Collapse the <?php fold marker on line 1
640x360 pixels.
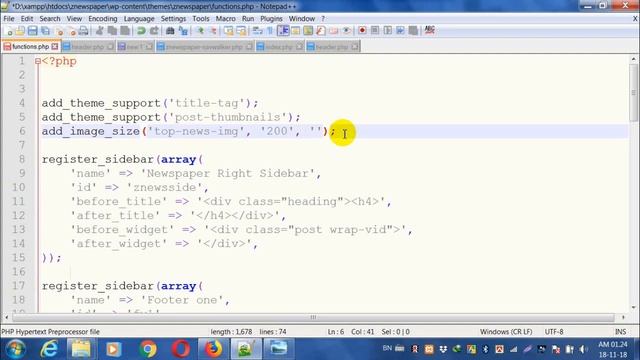click(38, 62)
